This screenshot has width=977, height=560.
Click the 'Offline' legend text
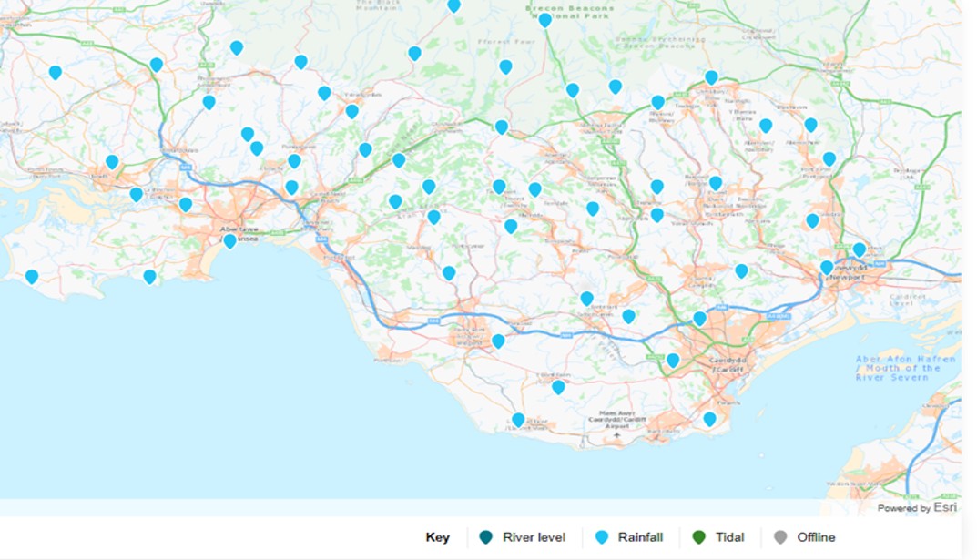click(x=816, y=537)
